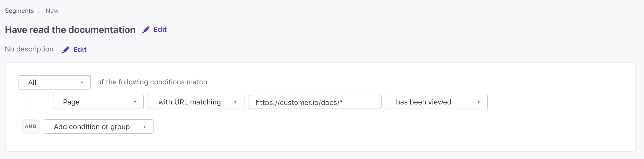Click the pencil icon beside the segment title
The width and height of the screenshot is (644, 159).
coord(146,30)
